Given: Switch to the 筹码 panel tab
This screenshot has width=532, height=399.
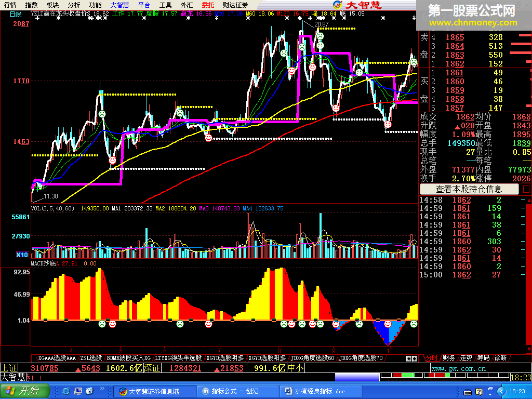Looking at the screenshot, I should point(483,358).
